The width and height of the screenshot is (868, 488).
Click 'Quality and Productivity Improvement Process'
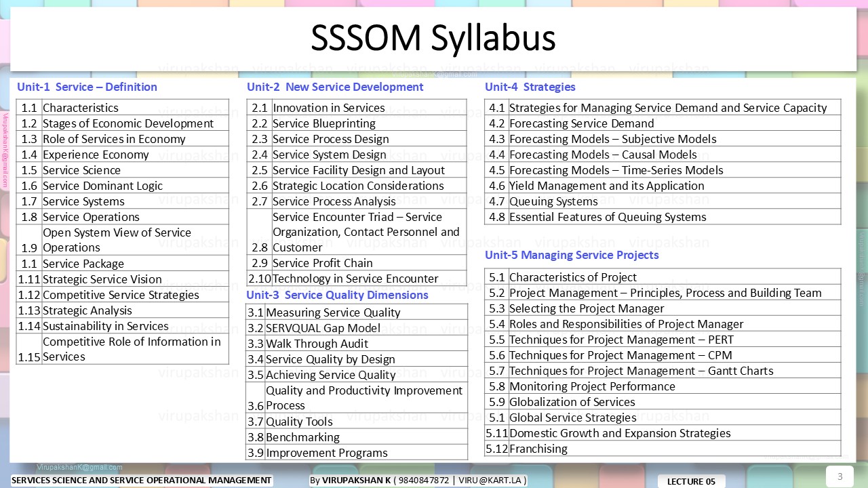pos(366,398)
